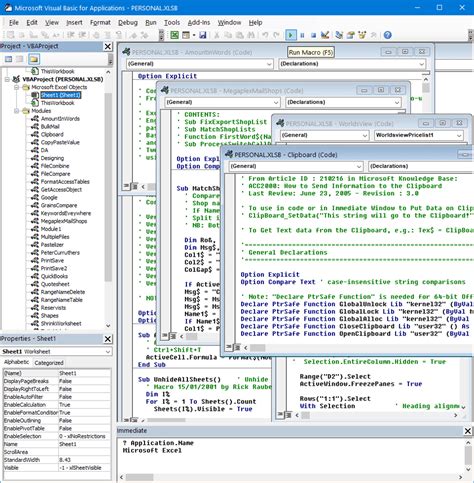Open Sheet1 Worksheet object dropdown in Properties
The height and width of the screenshot is (483, 474).
click(x=108, y=352)
